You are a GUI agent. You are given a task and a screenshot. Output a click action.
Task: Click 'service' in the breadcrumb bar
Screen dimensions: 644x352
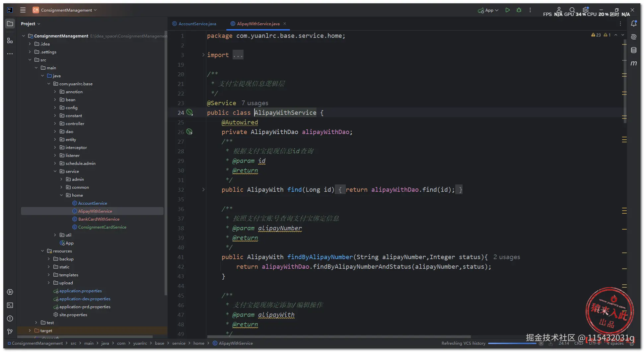point(179,343)
